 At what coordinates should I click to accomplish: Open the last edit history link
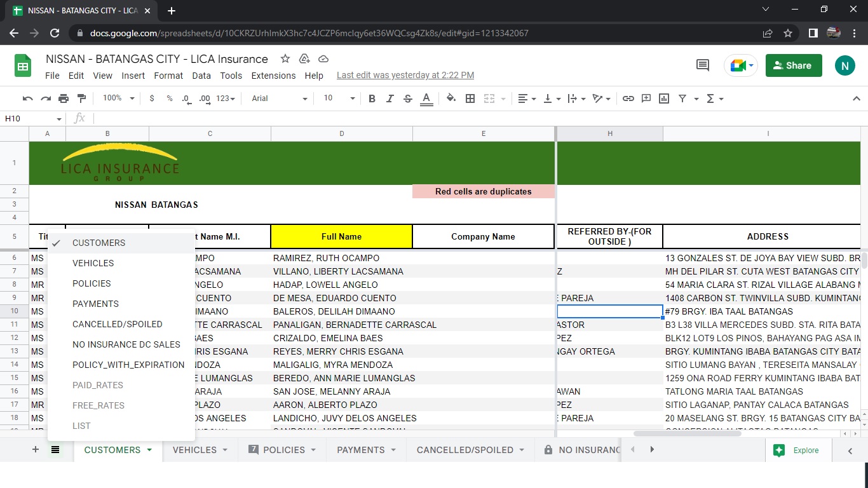tap(405, 75)
